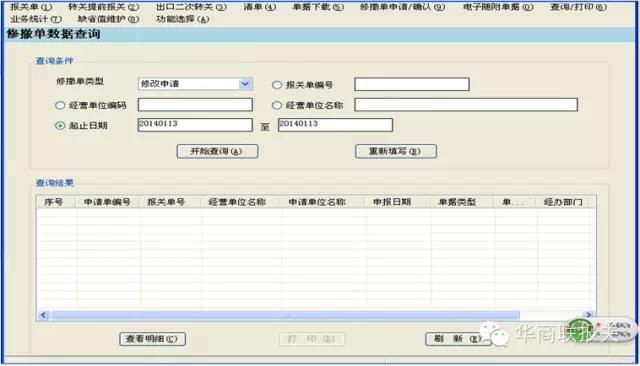Viewport: 640px width, 366px height.
Task: Click the 开始查询 button
Action: (x=217, y=151)
